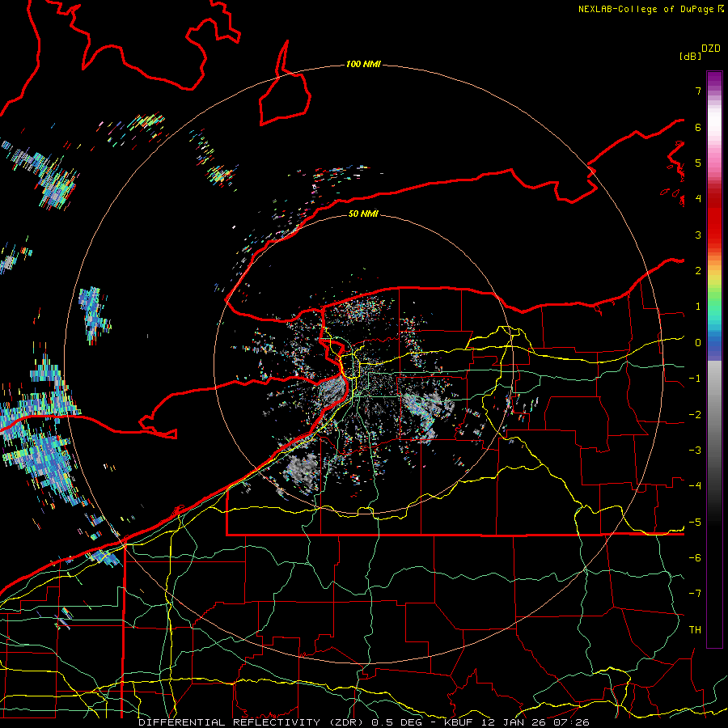The width and height of the screenshot is (728, 728).
Task: Click the 50 NMI range ring label
Action: [x=363, y=214]
